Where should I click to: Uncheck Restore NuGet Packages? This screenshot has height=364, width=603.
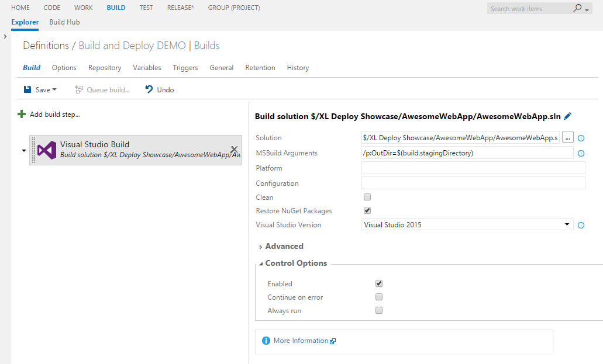pyautogui.click(x=367, y=210)
